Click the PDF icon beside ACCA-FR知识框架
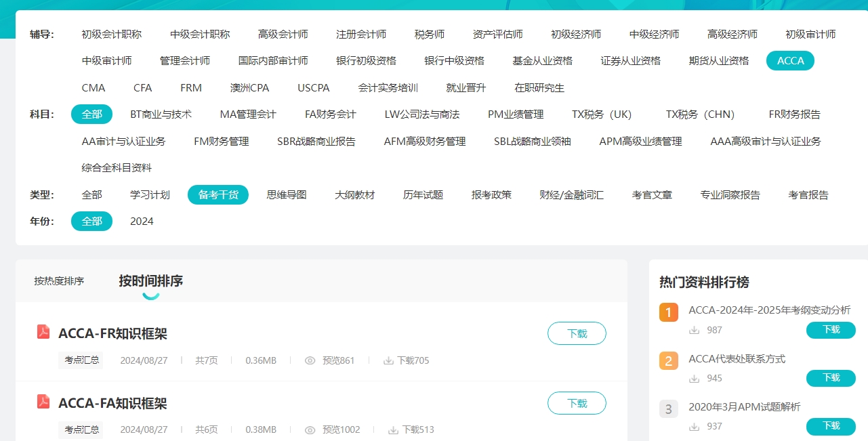 43,332
